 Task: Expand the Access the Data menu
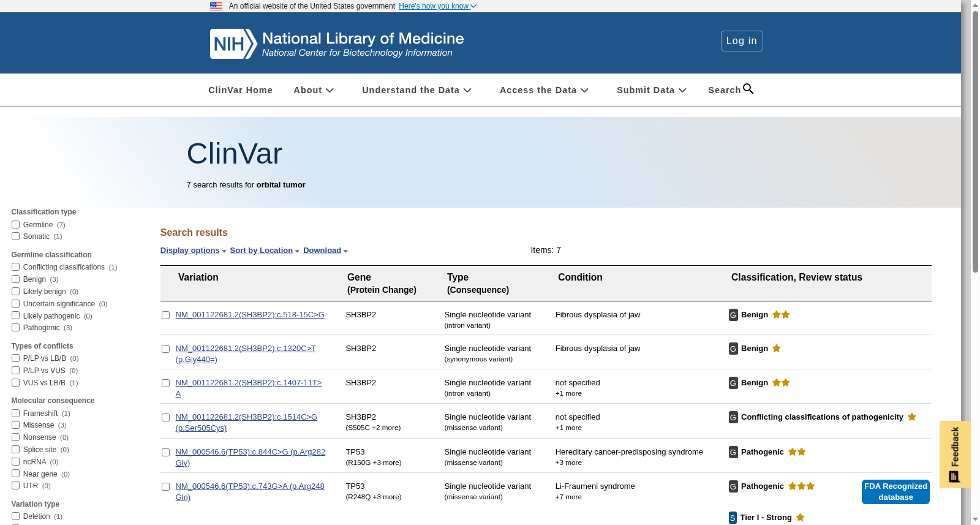[x=544, y=90]
